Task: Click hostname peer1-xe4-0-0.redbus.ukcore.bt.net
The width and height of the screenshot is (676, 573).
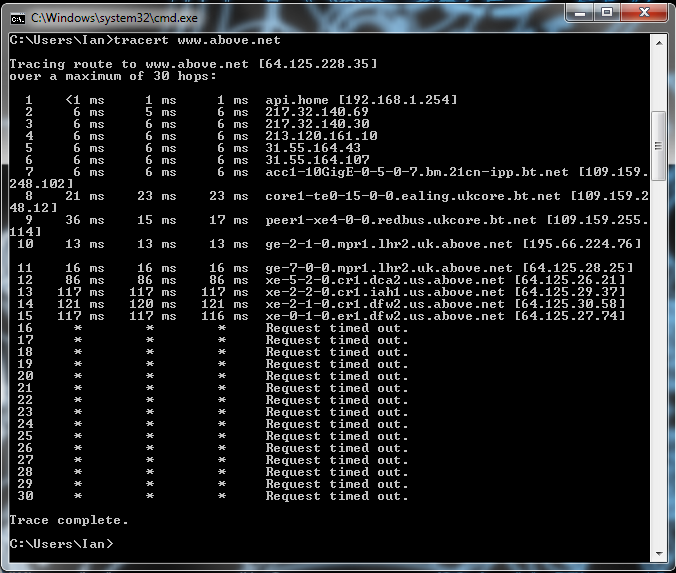Action: (x=401, y=220)
